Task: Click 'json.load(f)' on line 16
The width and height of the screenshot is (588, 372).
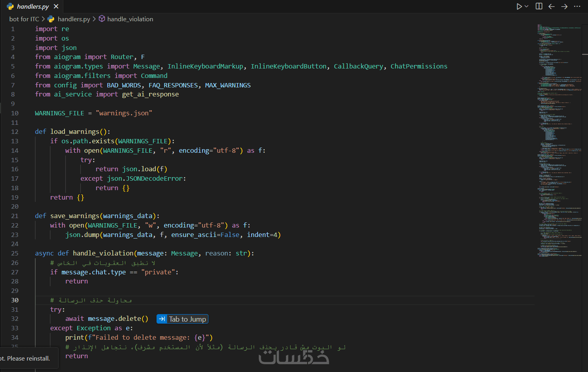Action: pos(145,169)
